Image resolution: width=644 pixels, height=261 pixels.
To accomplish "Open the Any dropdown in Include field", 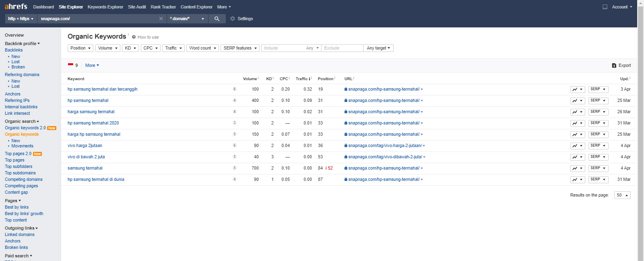I will pyautogui.click(x=312, y=48).
